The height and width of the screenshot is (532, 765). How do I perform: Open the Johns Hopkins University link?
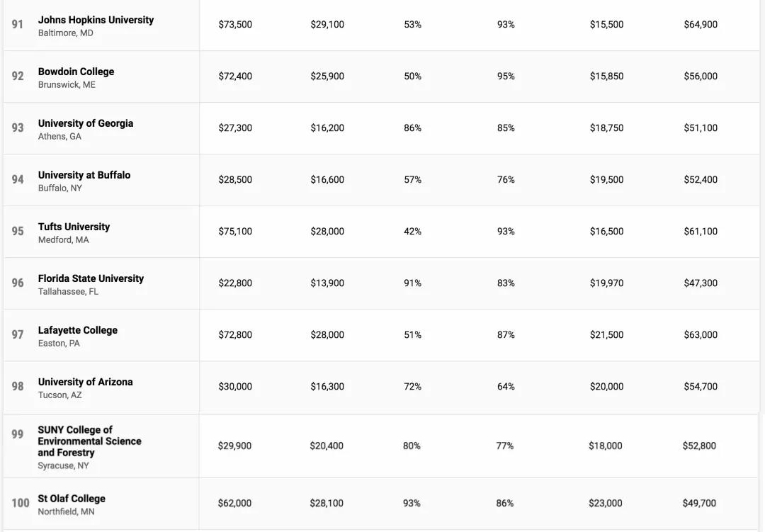(x=96, y=20)
